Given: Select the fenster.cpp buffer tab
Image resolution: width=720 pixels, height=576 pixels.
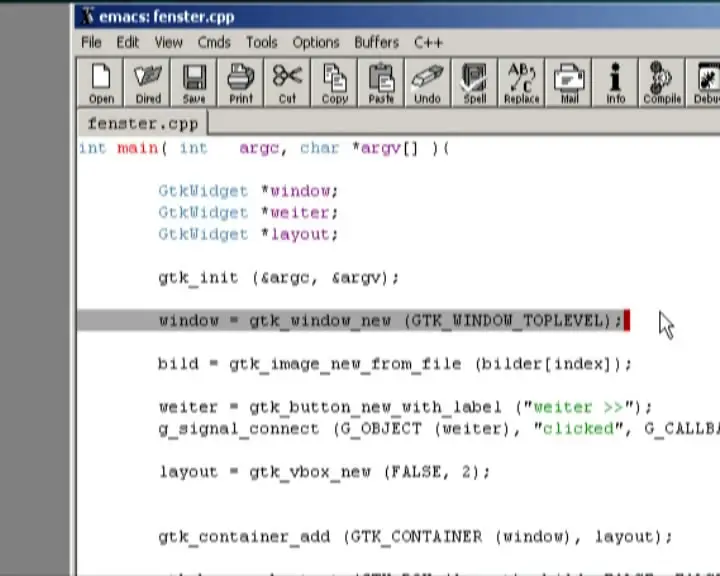Looking at the screenshot, I should pyautogui.click(x=143, y=123).
